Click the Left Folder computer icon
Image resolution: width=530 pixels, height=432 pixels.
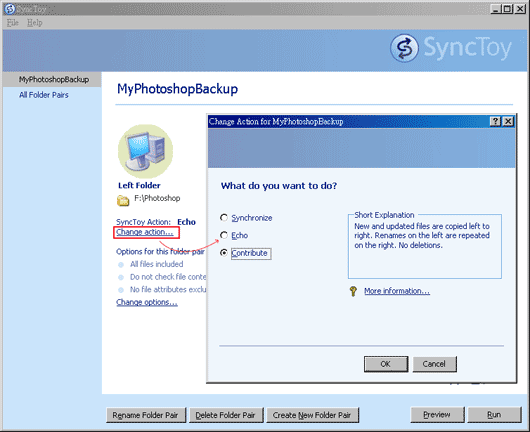pos(145,151)
